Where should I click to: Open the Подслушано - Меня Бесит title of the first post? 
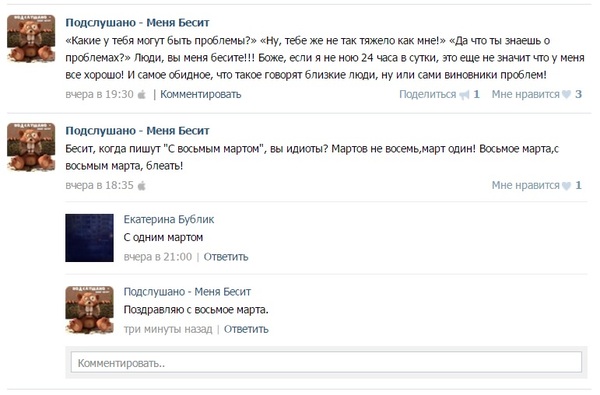coord(137,23)
